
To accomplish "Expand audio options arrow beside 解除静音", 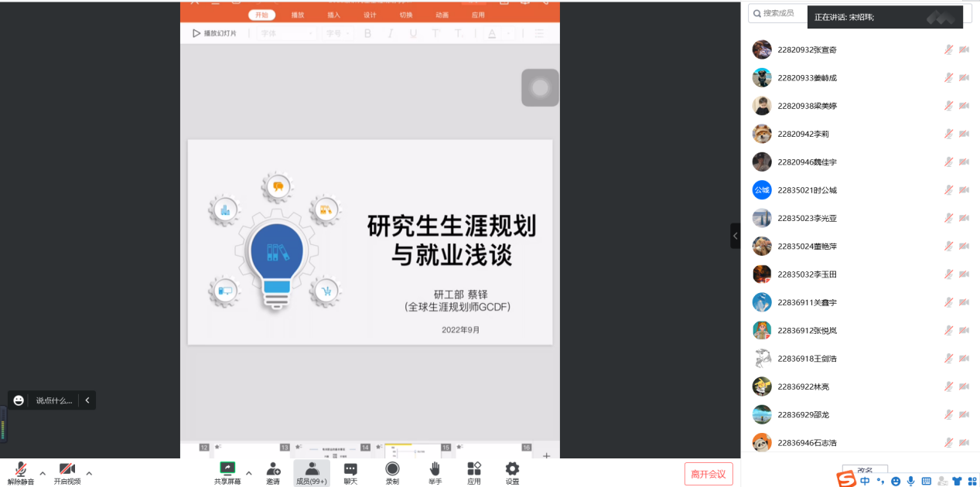I will 43,473.
